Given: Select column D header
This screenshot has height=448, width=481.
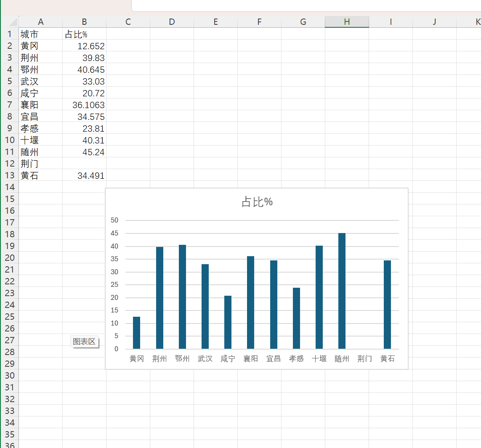Looking at the screenshot, I should pyautogui.click(x=172, y=22).
